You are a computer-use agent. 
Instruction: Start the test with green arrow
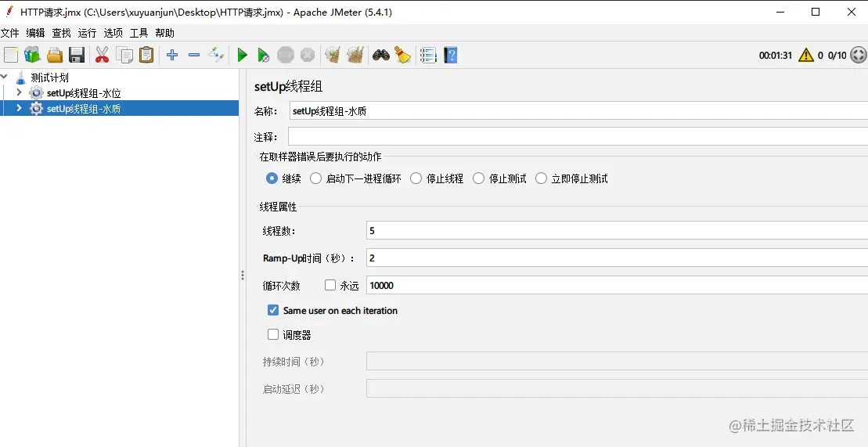242,55
